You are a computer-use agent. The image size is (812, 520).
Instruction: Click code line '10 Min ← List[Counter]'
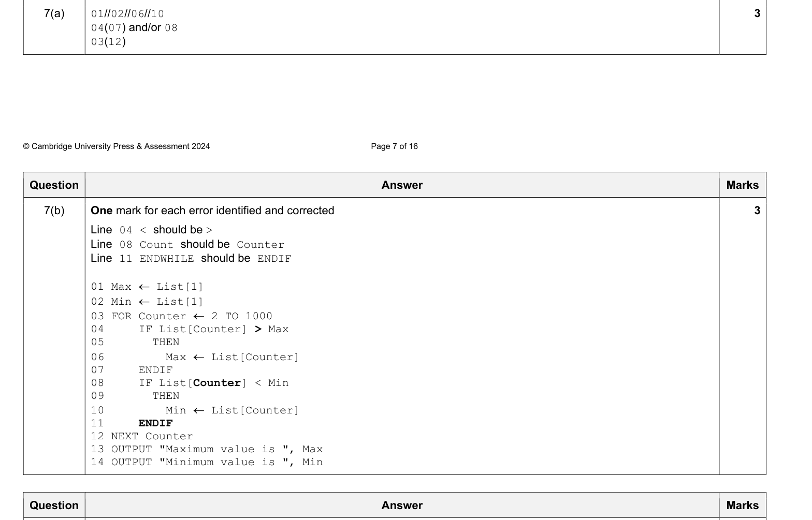[x=195, y=410]
